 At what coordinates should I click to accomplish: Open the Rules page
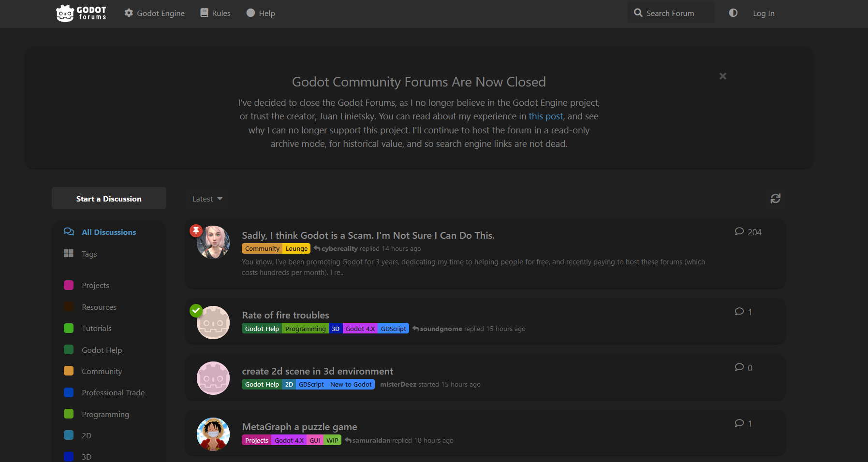click(216, 13)
